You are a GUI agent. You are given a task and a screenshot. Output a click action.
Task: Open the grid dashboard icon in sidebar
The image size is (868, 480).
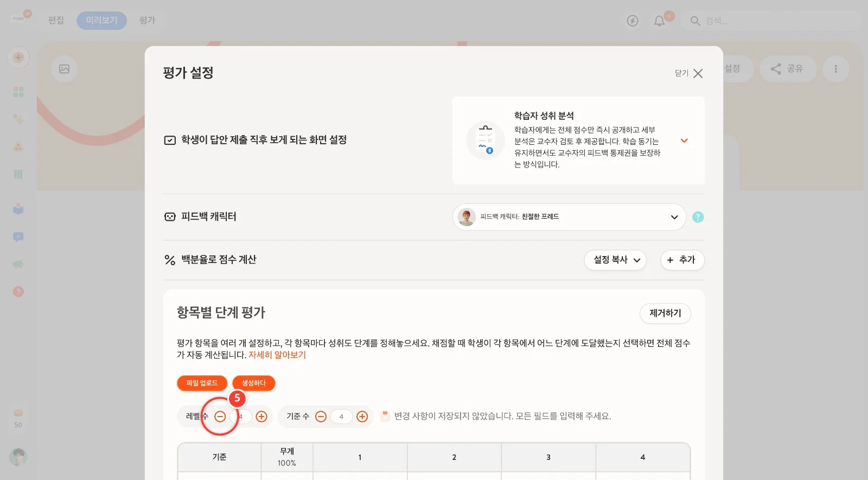click(18, 92)
